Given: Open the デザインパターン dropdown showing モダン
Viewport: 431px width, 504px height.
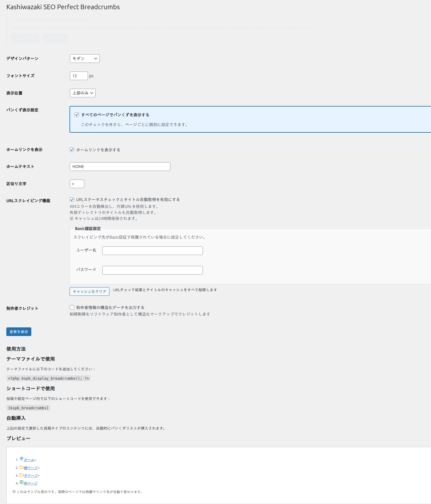Looking at the screenshot, I should tap(84, 59).
